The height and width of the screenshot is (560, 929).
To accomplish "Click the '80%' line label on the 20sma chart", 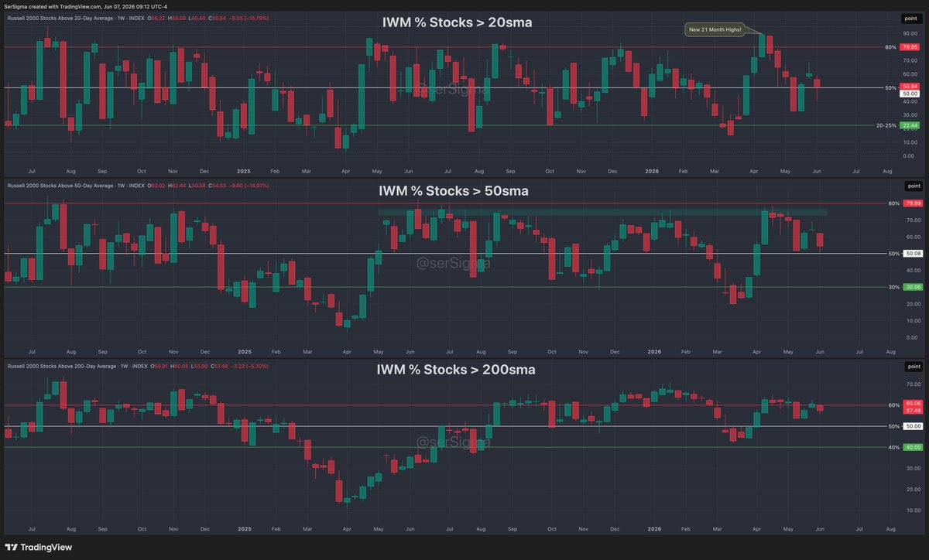I will click(890, 47).
